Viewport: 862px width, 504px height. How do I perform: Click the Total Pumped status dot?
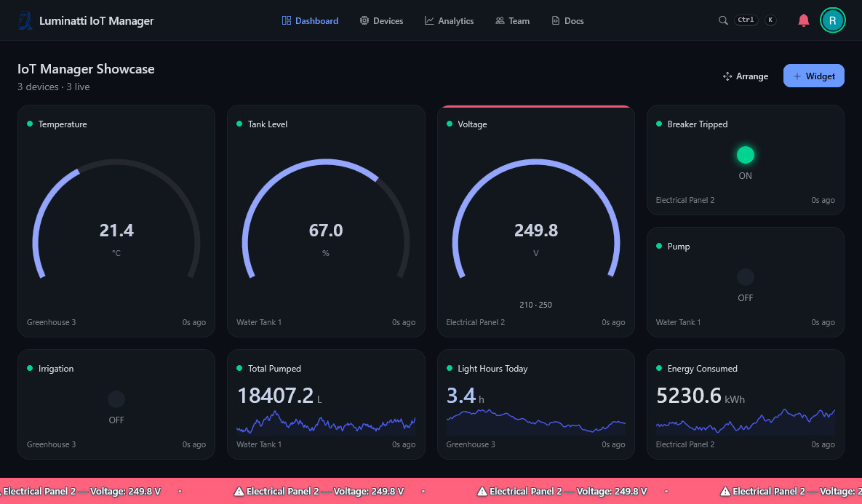[239, 368]
